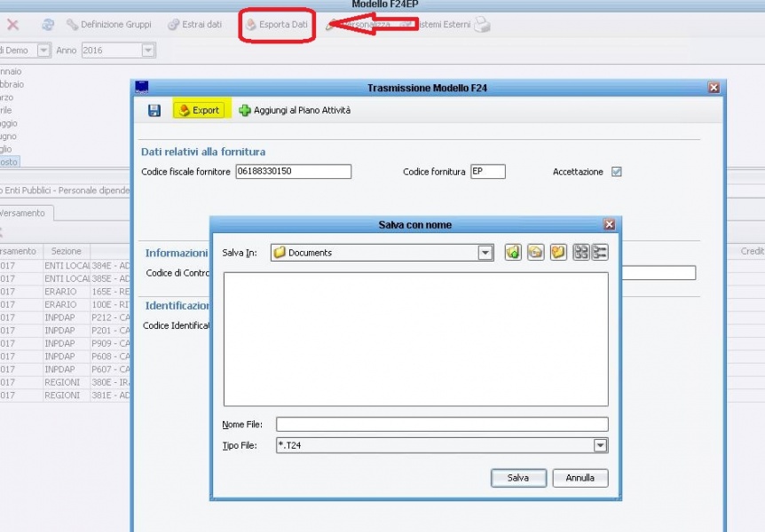This screenshot has width=765, height=532.
Task: Click the Annulla button
Action: (x=580, y=478)
